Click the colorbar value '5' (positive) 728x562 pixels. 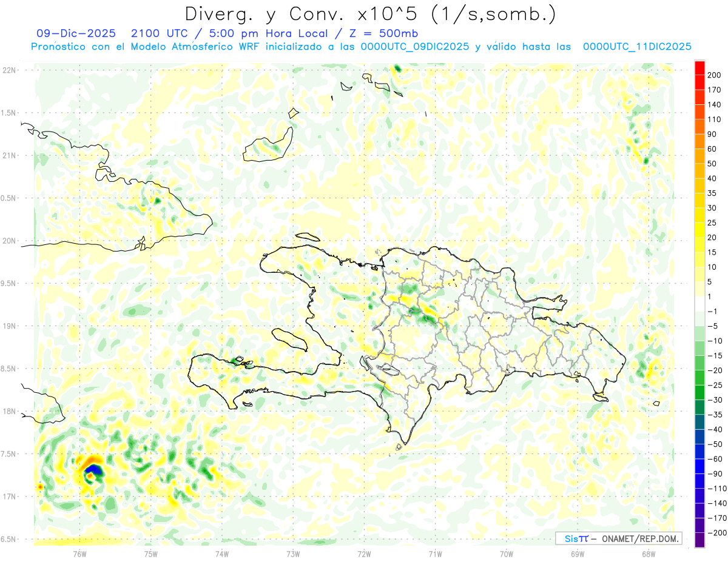[710, 282]
